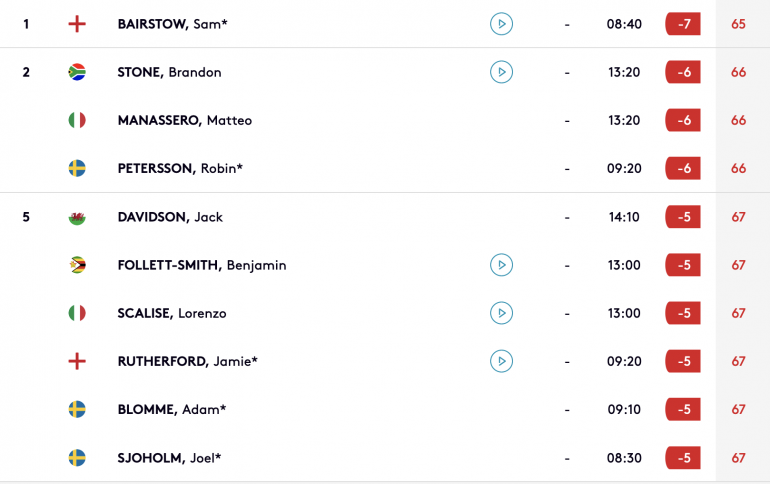Open Matteo Manassero's player profile
The image size is (770, 484).
(x=184, y=120)
